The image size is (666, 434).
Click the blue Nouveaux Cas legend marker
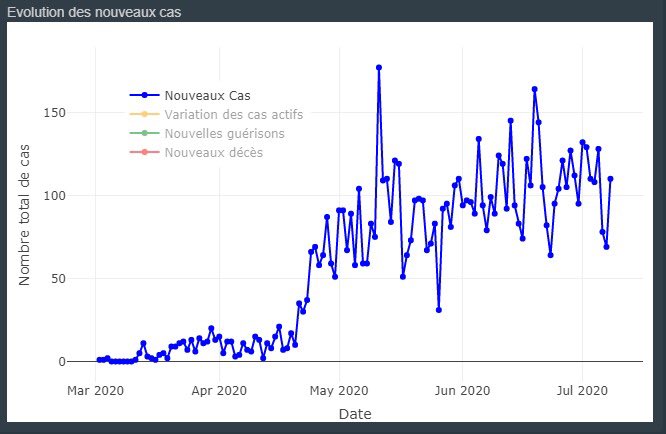(144, 96)
